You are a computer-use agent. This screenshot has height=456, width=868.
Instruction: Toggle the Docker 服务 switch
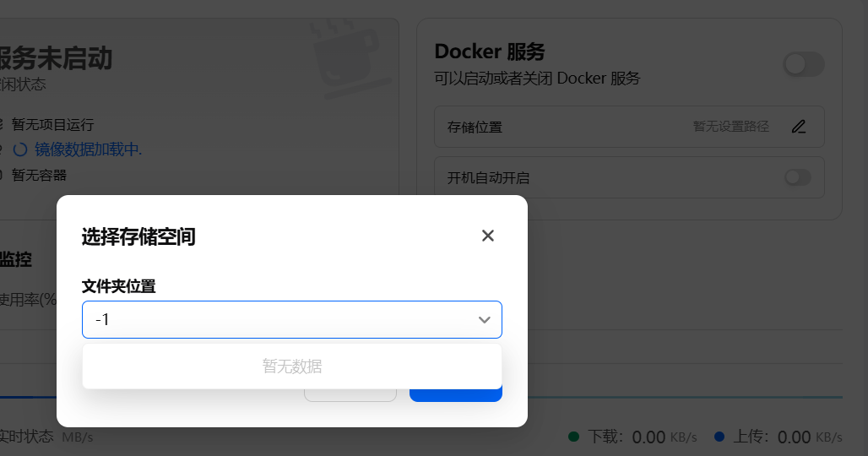803,64
